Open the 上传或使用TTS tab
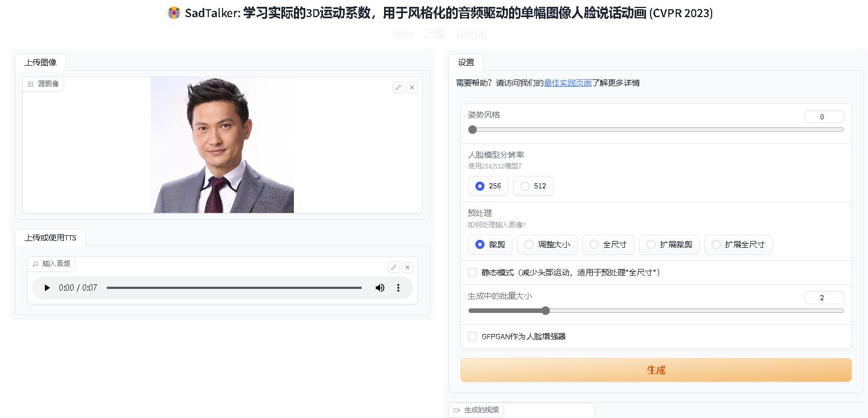Screen dimensions: 868x418 (x=50, y=238)
